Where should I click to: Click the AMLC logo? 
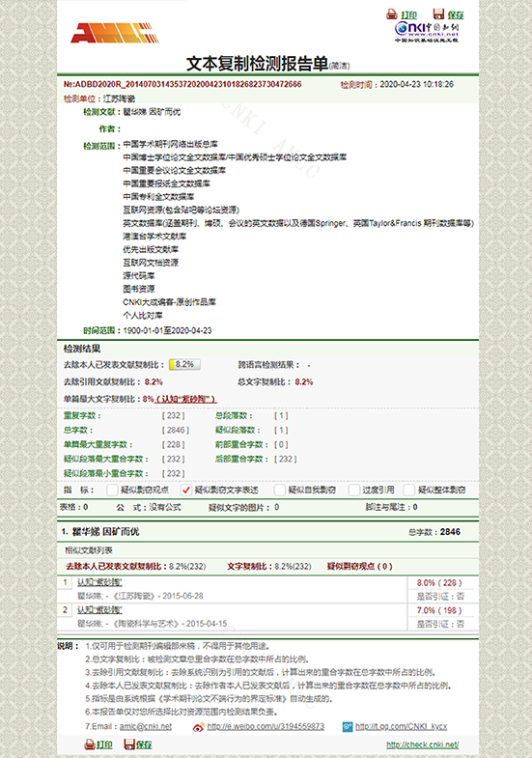point(115,33)
